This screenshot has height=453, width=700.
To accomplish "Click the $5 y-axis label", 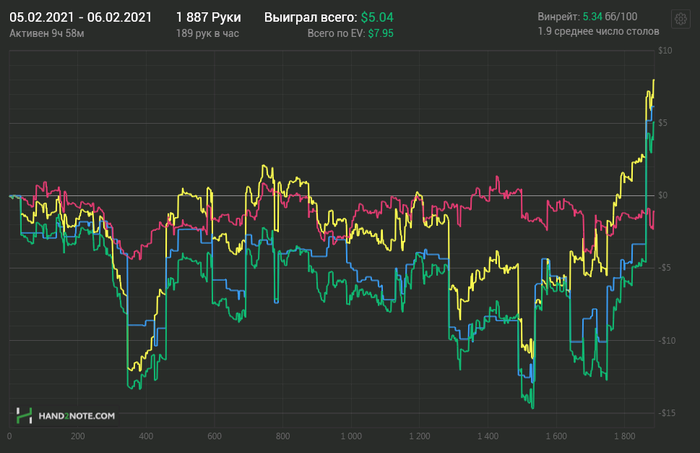I will [x=663, y=123].
